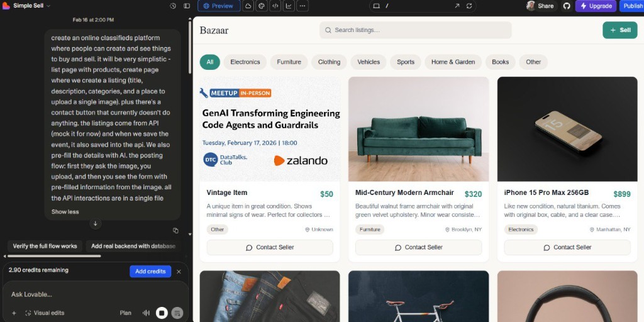Select the Books category filter
The image size is (644, 322).
point(501,62)
